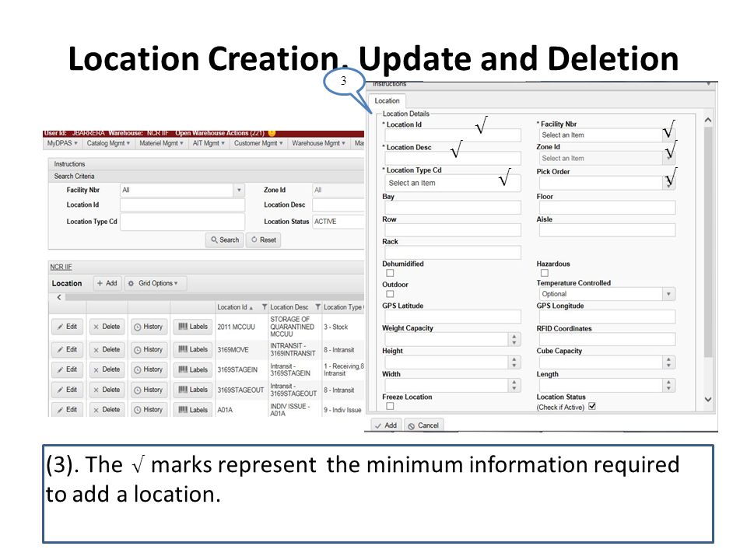The image size is (747, 560).
Task: Filter the Location Desc column
Action: (x=317, y=307)
